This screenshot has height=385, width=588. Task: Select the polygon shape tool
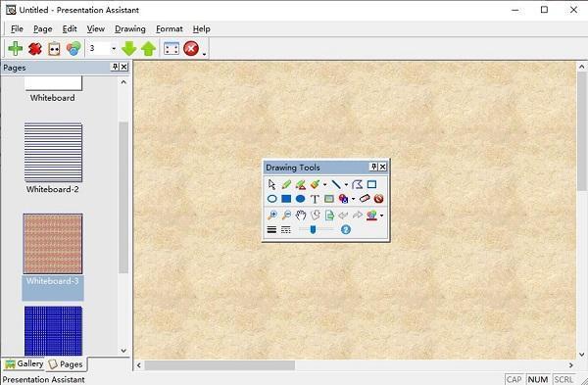358,184
